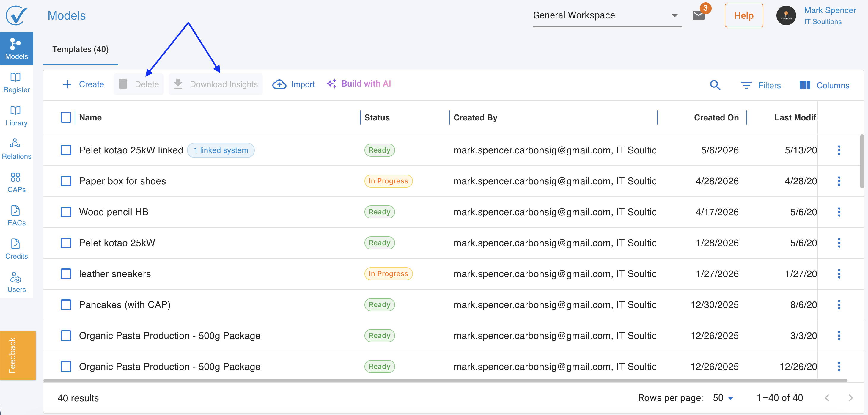
Task: Click the horizontal table scrollbar
Action: coord(445,381)
